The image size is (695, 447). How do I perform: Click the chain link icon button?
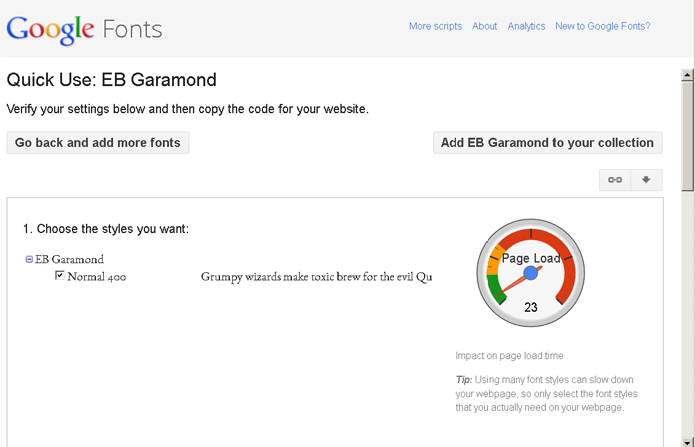tap(615, 180)
